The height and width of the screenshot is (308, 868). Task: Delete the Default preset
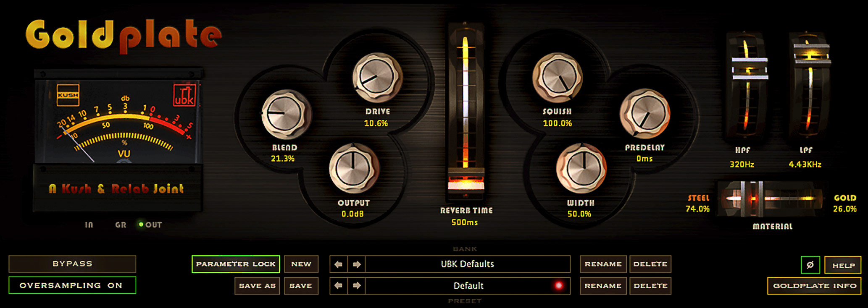[650, 286]
